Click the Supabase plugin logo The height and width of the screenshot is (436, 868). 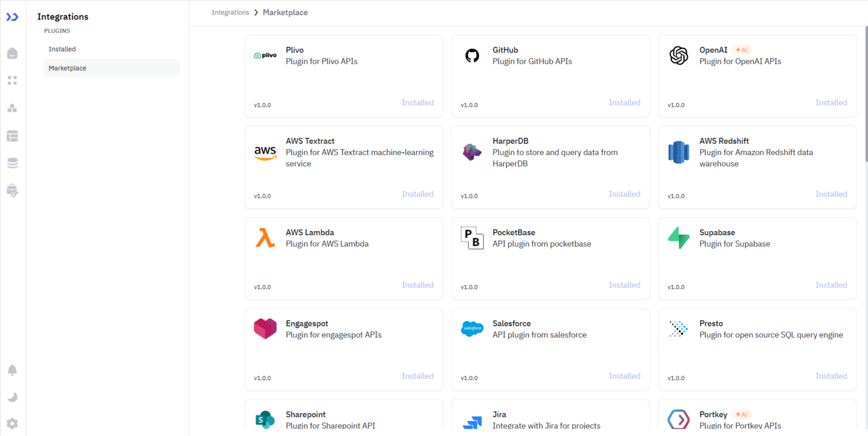pos(679,238)
